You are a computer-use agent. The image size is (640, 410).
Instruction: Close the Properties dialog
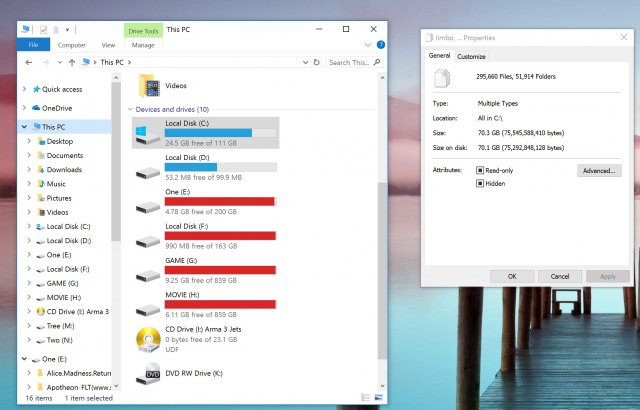pos(624,37)
